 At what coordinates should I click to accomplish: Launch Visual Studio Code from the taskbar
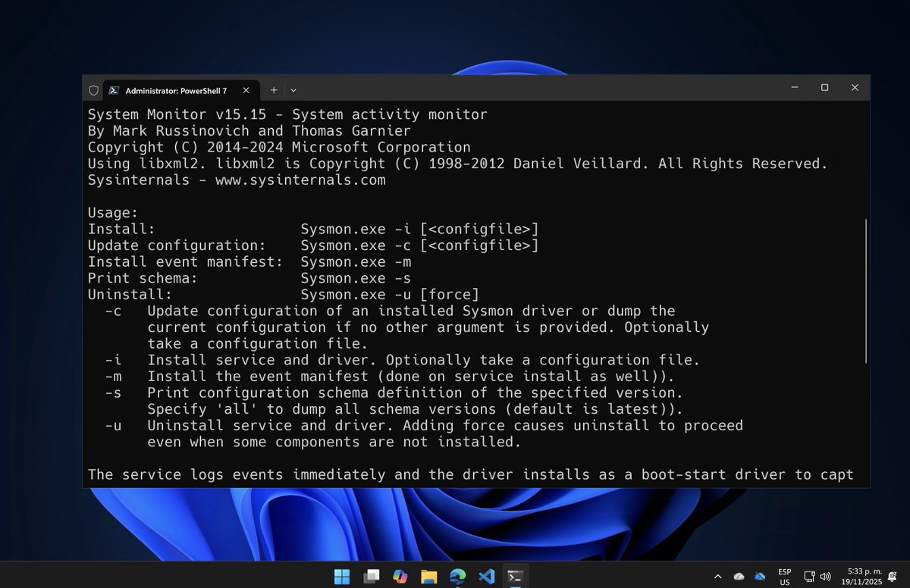coord(486,577)
